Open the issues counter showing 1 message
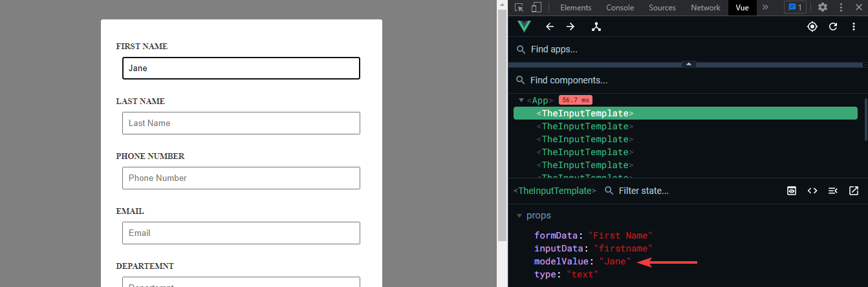868x287 pixels. pos(795,8)
